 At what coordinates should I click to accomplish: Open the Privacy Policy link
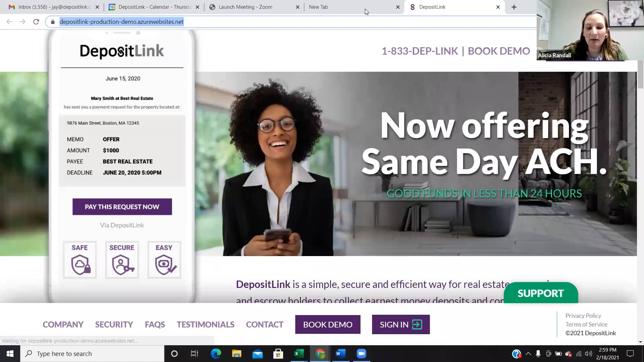coord(583,315)
